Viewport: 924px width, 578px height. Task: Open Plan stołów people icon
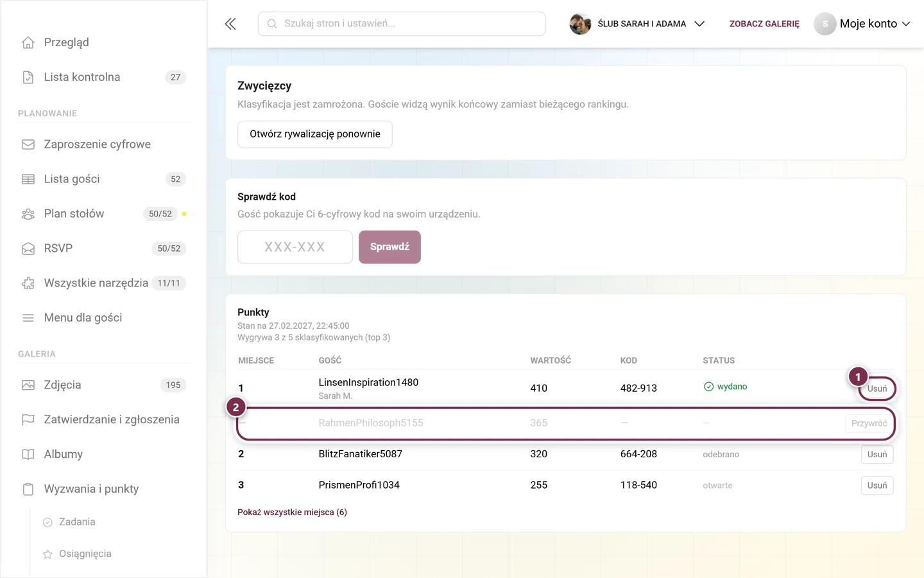[28, 214]
